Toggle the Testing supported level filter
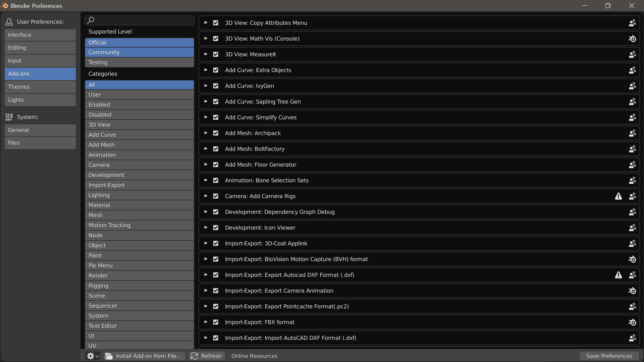 tap(140, 62)
